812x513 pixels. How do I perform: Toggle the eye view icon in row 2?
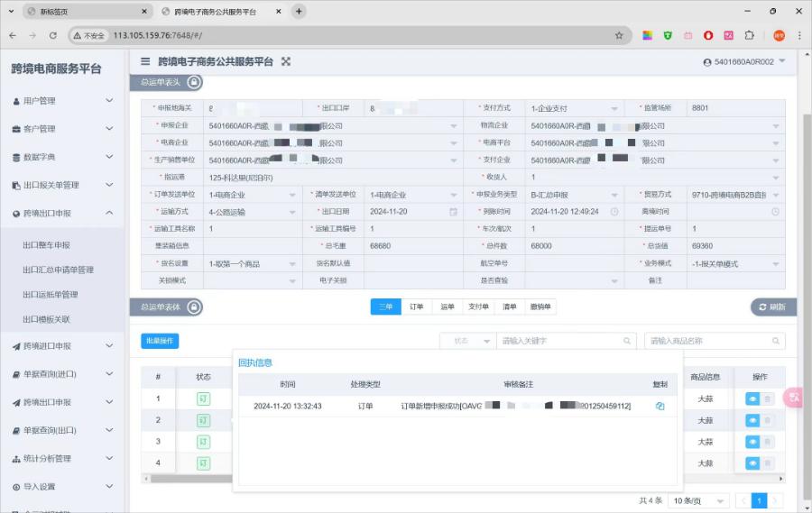pyautogui.click(x=752, y=420)
